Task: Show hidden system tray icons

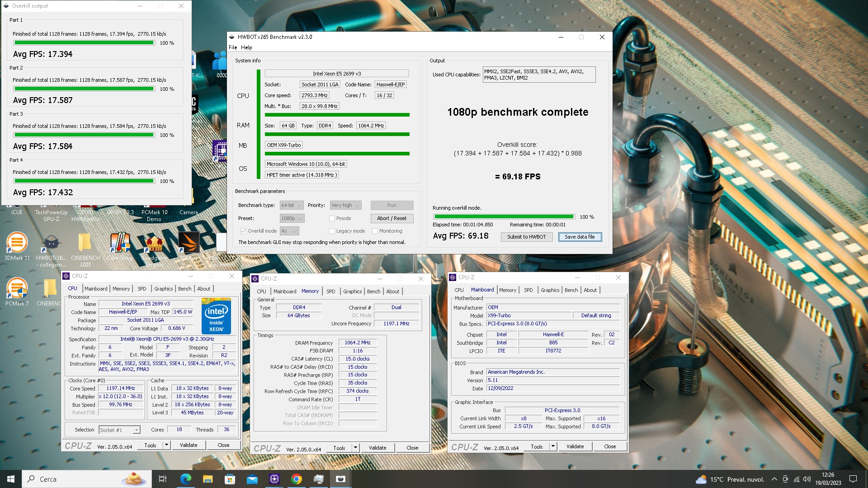Action: tap(774, 479)
